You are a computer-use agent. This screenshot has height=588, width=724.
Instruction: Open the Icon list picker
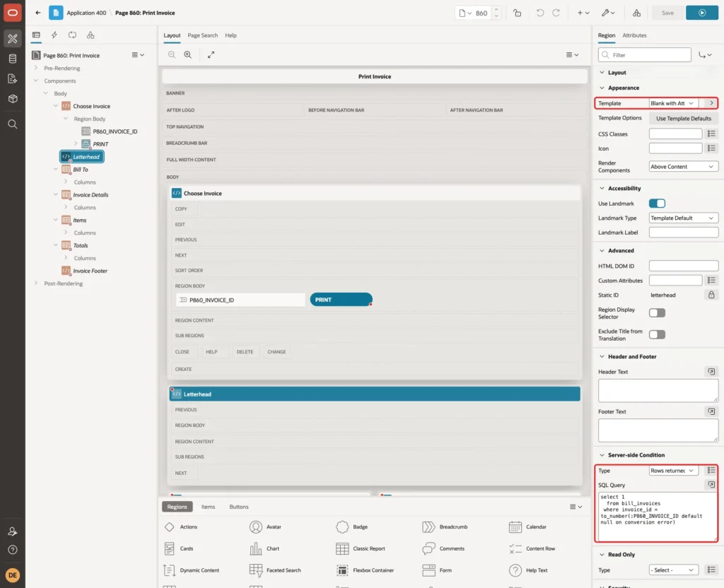coord(711,148)
